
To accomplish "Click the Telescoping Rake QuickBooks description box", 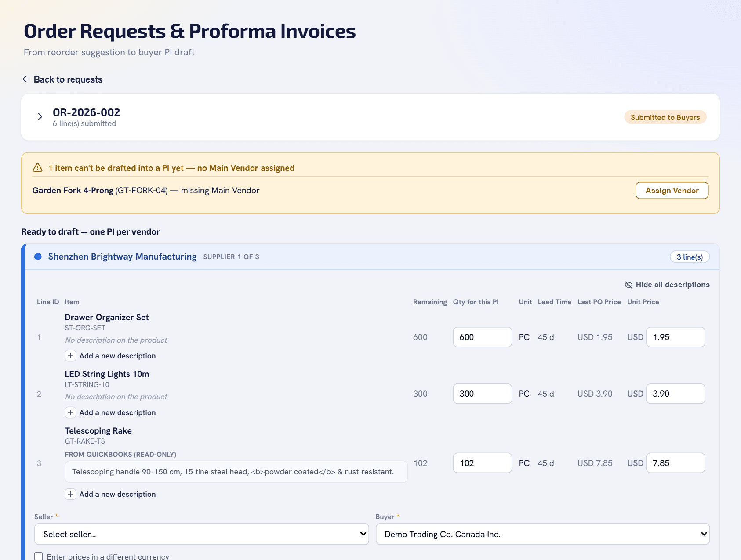I will point(236,472).
